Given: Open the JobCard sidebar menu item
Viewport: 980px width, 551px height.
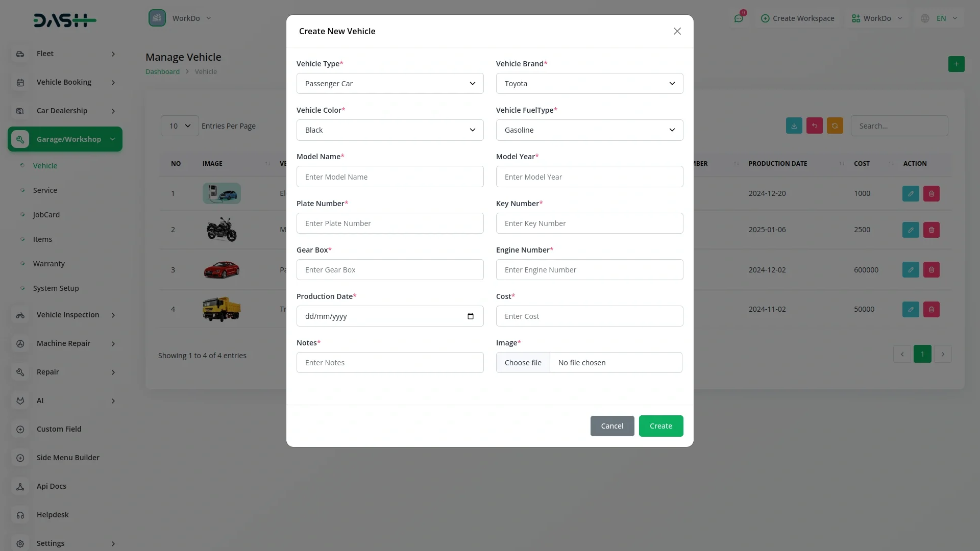Looking at the screenshot, I should click(46, 215).
